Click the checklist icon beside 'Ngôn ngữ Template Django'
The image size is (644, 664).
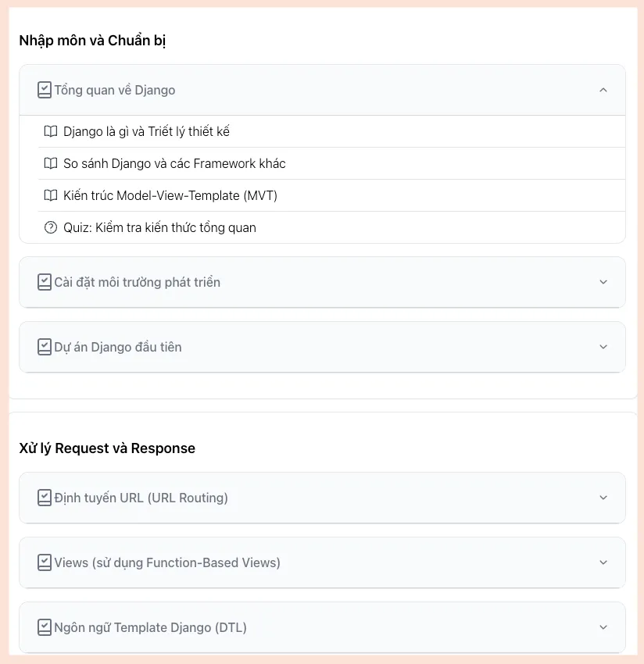click(x=45, y=627)
